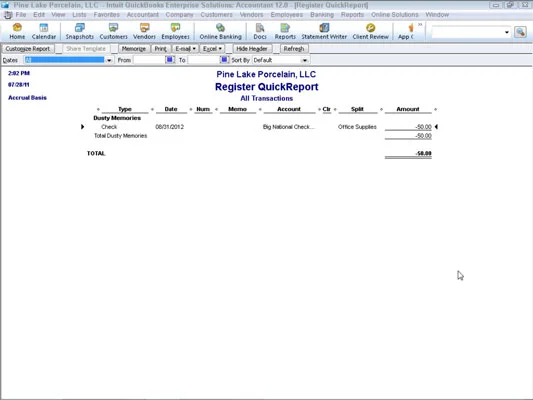Screen dimensions: 533x400
Task: Expand the Sort By dropdown
Action: tap(305, 60)
